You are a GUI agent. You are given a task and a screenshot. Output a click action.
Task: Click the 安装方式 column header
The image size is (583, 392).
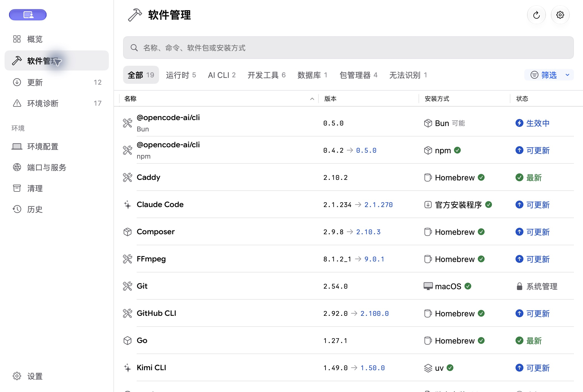[437, 99]
